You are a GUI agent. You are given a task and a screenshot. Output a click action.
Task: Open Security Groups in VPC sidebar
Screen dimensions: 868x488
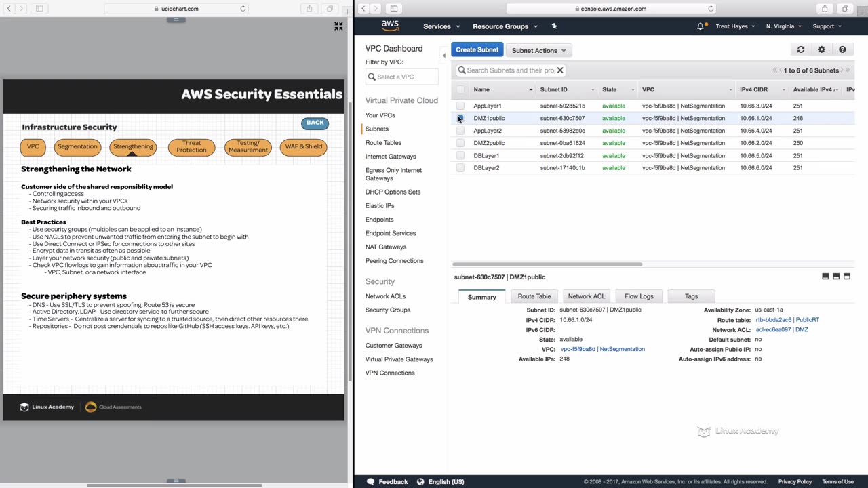tap(388, 310)
